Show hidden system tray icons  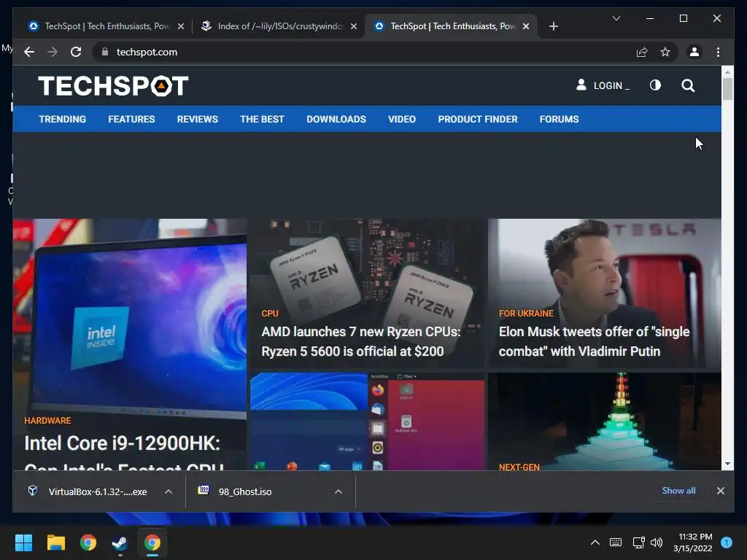pyautogui.click(x=595, y=542)
